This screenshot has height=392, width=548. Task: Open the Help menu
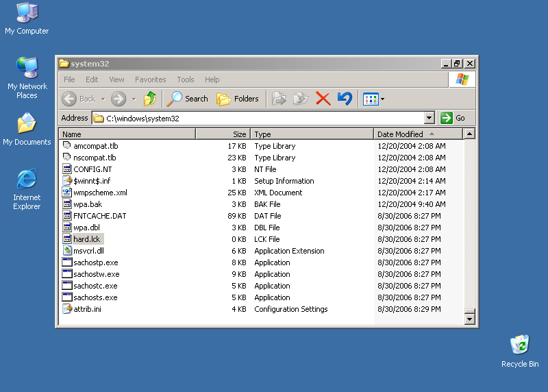click(x=212, y=79)
